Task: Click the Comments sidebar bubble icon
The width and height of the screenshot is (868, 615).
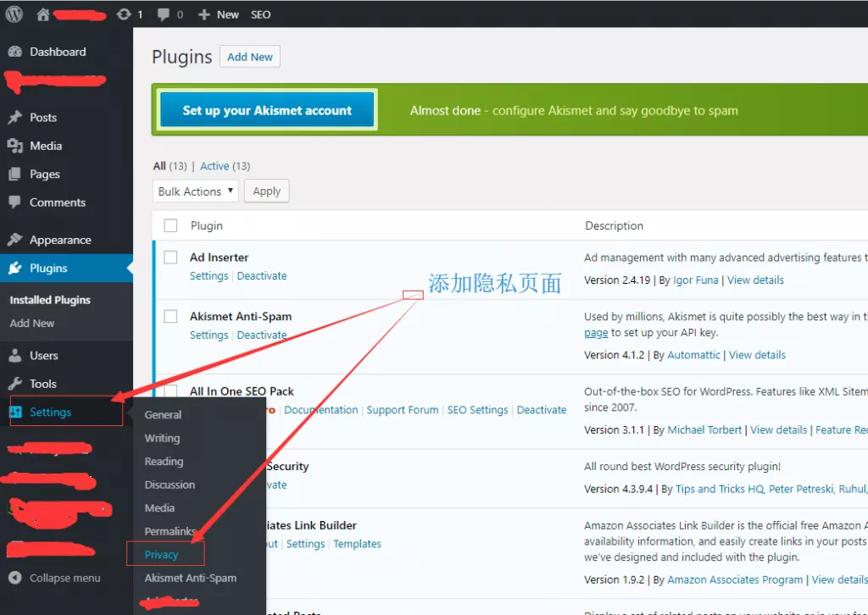Action: pos(15,202)
